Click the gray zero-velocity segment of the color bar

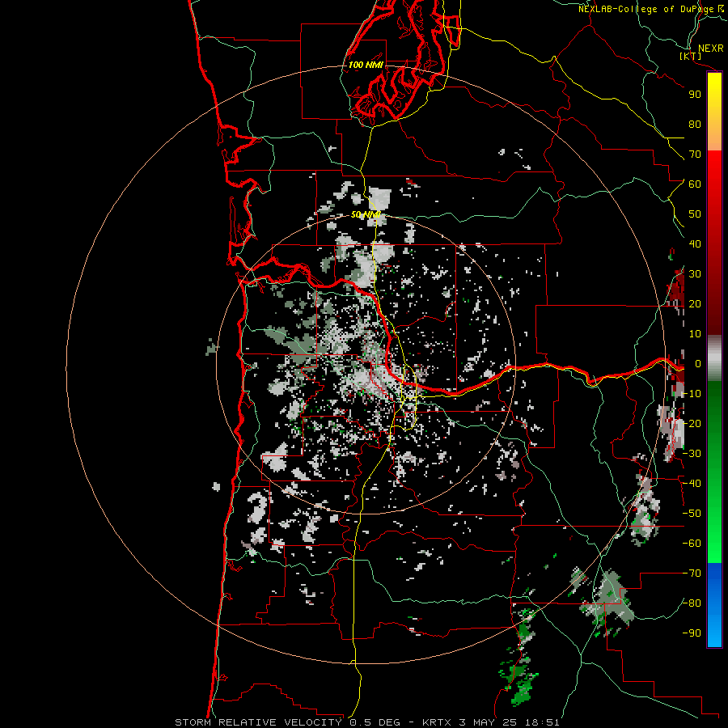coord(714,358)
